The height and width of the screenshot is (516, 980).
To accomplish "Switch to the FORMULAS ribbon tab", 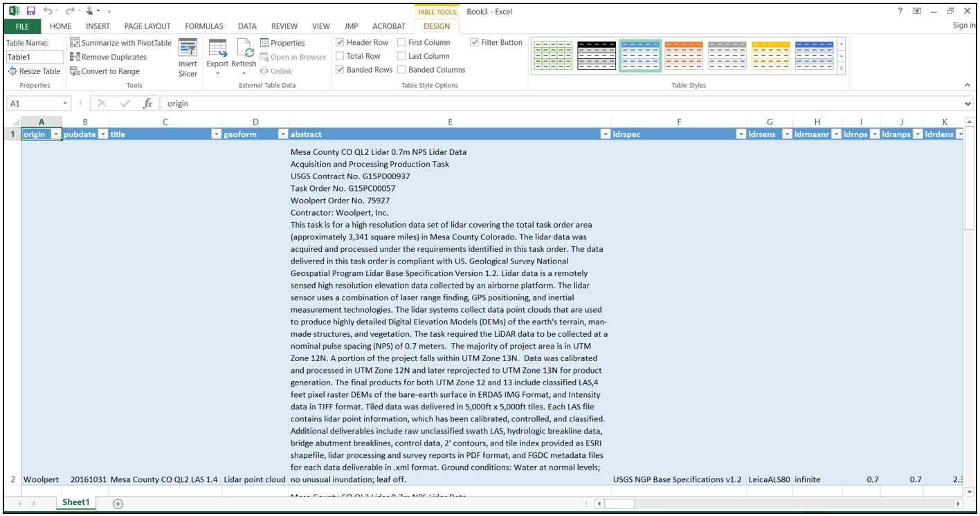I will click(203, 26).
